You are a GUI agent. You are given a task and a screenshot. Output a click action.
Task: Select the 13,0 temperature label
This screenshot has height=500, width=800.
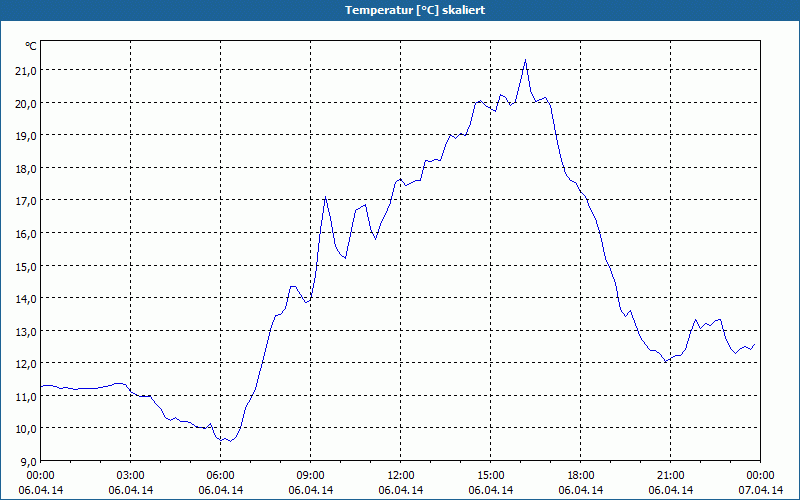tap(26, 331)
